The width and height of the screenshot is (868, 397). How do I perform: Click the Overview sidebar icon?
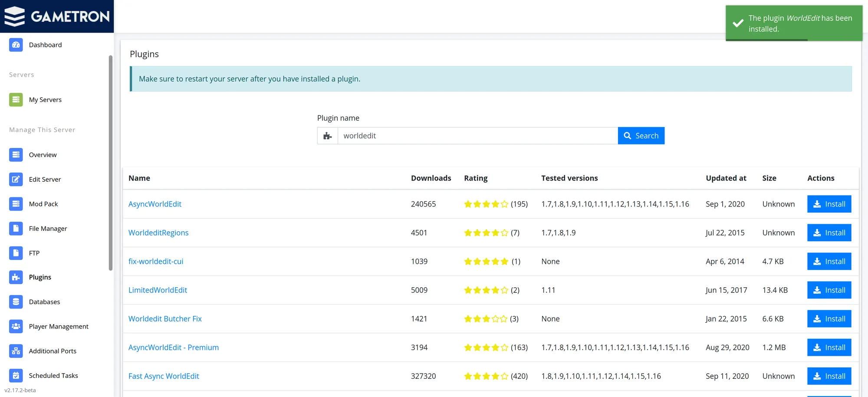tap(16, 155)
